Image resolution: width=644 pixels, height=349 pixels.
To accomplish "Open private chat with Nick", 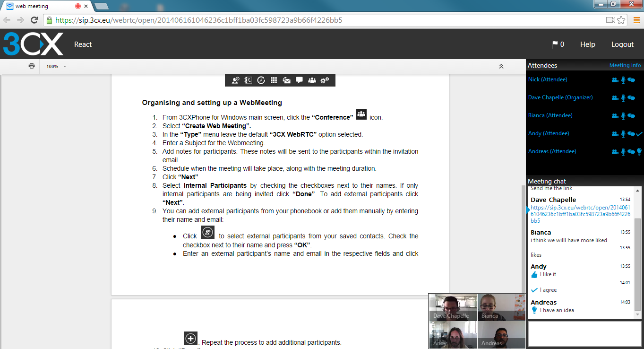I will click(x=631, y=80).
